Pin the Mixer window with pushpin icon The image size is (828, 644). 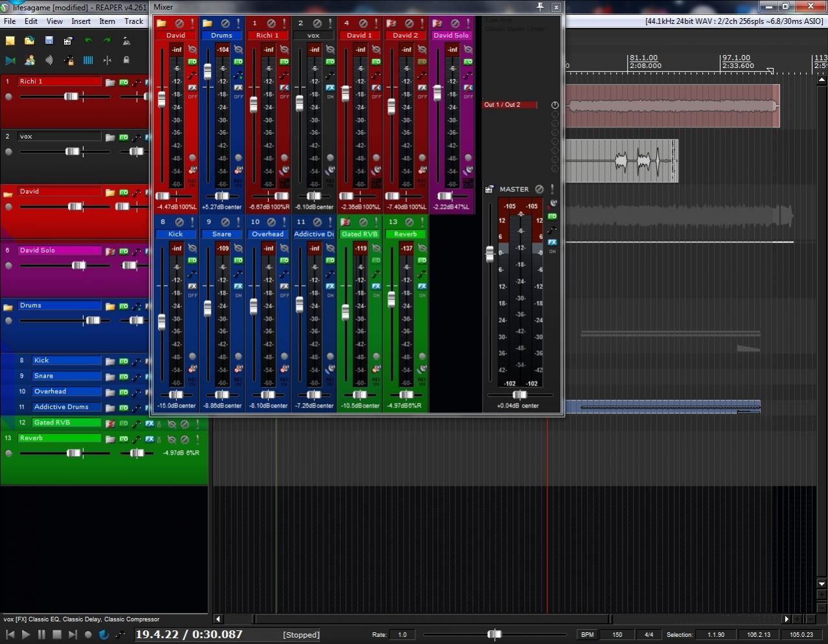coord(540,7)
